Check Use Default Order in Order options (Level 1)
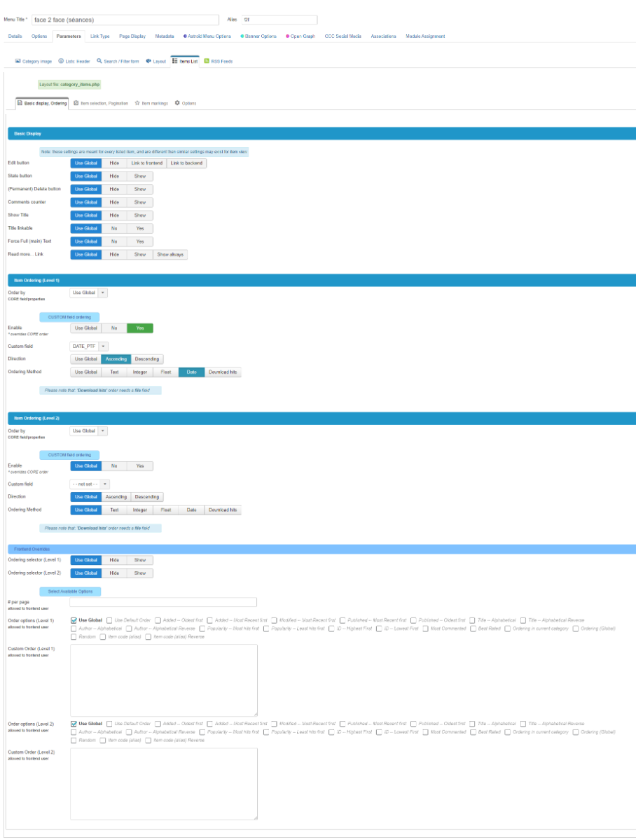Image resolution: width=636 pixels, height=840 pixels. (109, 620)
